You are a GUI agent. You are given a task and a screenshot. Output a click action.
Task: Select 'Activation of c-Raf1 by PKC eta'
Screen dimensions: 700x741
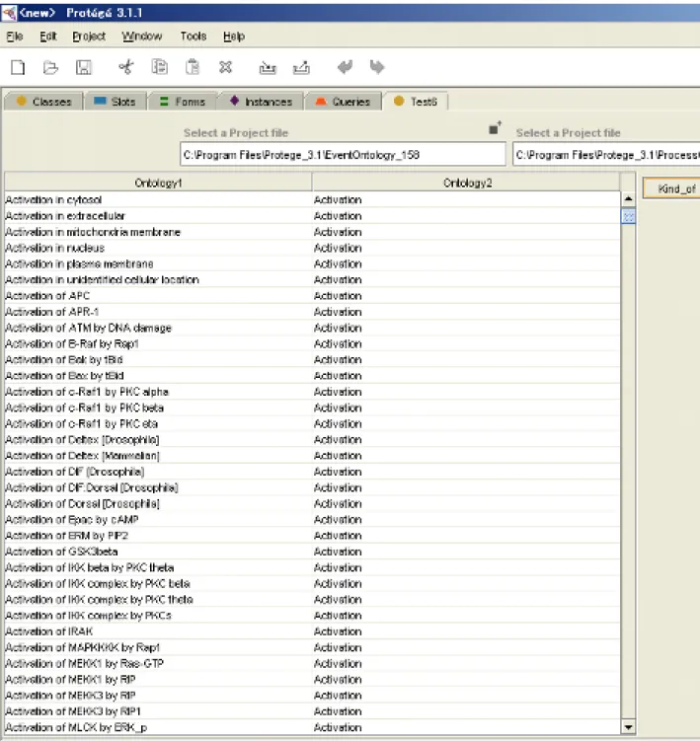[312, 424]
